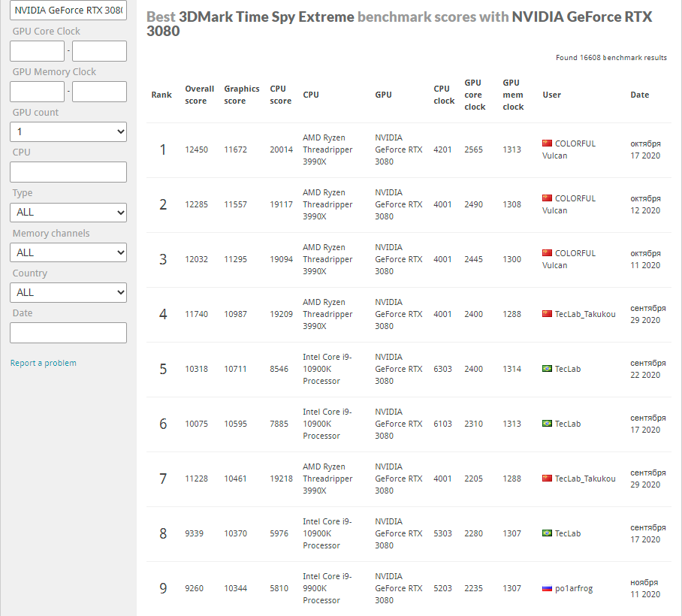
Task: Open COLORFUL Vulcan user in rank 2 row
Action: click(x=569, y=204)
